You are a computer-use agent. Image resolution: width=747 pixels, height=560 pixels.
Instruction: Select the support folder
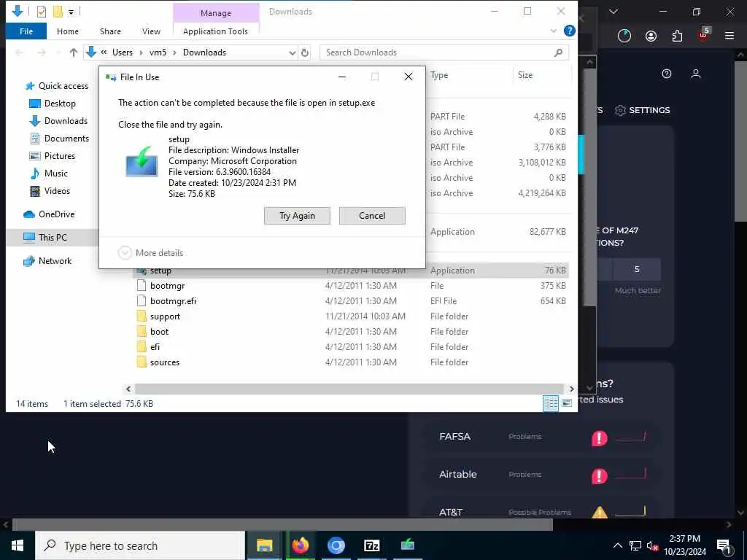click(x=165, y=316)
